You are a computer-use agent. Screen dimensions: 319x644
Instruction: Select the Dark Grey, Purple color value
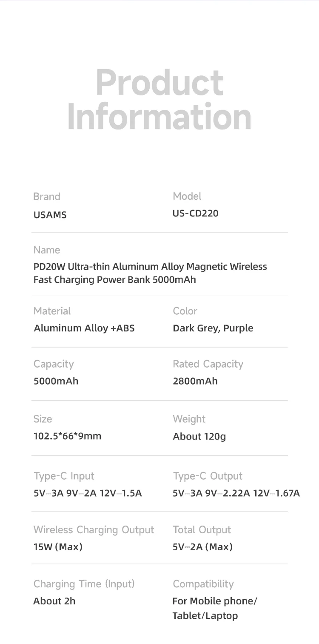click(213, 328)
